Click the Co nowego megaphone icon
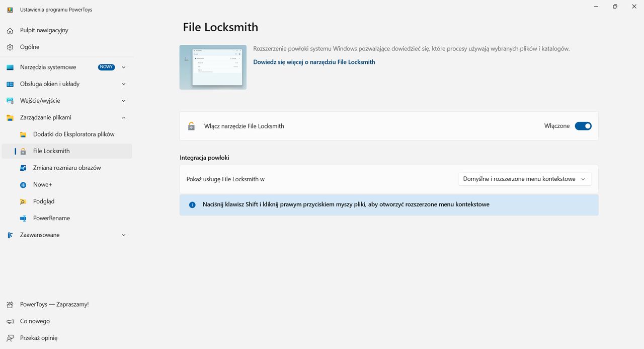 [10, 321]
